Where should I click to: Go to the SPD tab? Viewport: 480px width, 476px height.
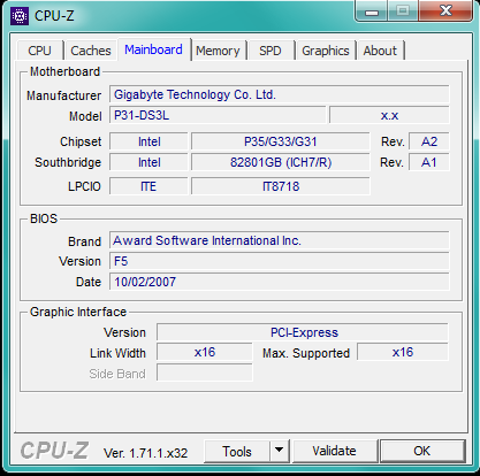pyautogui.click(x=270, y=51)
